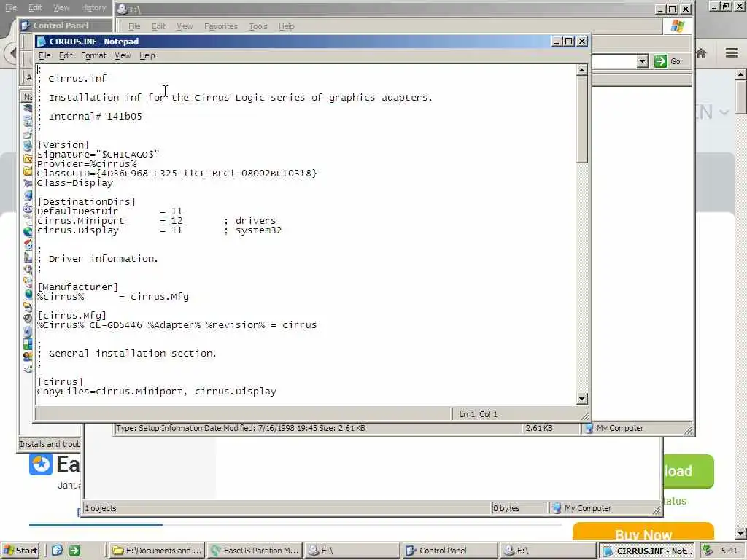This screenshot has height=560, width=747.
Task: Open History menu in background browser
Action: (93, 7)
